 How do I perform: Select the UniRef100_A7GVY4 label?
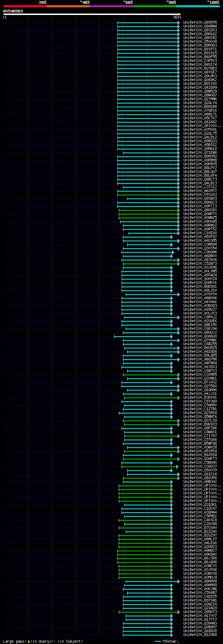click(200, 294)
